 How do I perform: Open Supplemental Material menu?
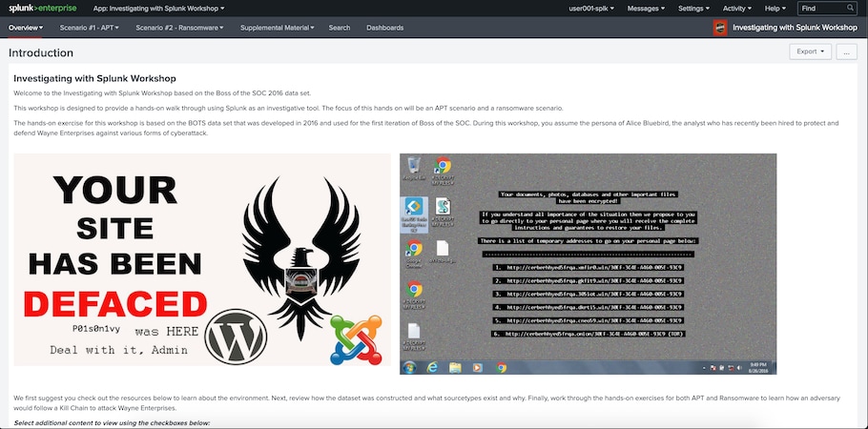[277, 28]
